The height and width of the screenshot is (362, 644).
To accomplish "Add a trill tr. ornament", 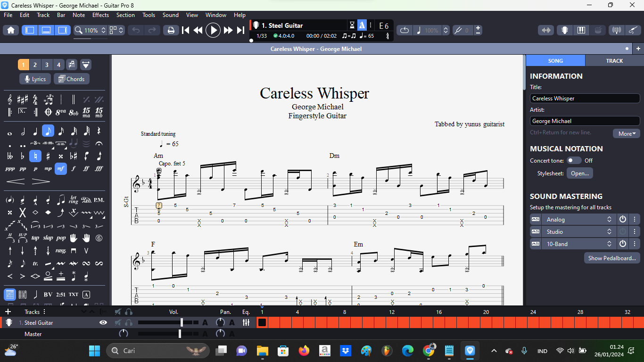I will coord(35,263).
